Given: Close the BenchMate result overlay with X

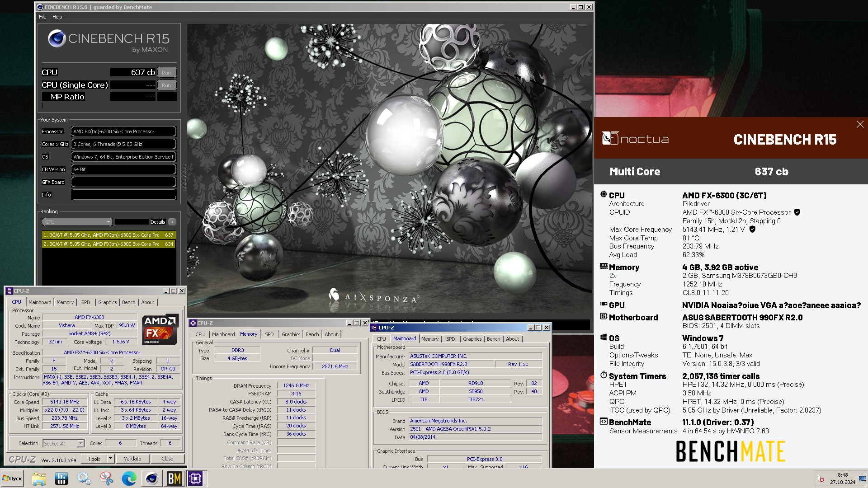Looking at the screenshot, I should point(860,124).
